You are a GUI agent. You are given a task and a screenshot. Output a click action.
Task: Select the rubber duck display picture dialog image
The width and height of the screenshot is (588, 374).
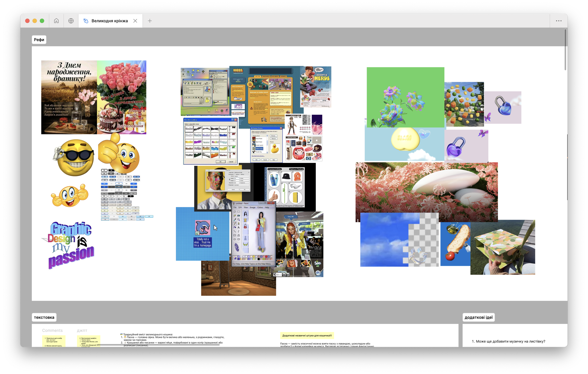click(x=266, y=144)
